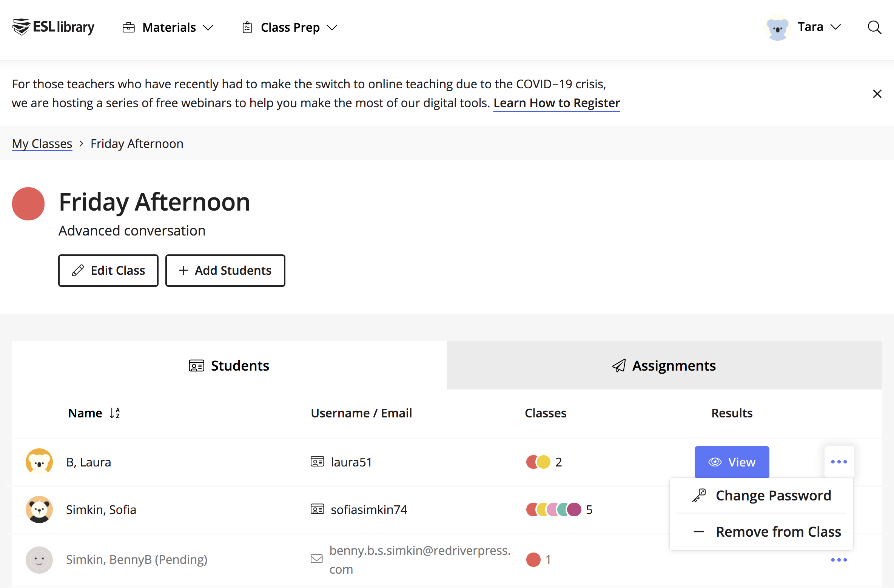894x588 pixels.
Task: Click the Add Students button
Action: pyautogui.click(x=225, y=271)
